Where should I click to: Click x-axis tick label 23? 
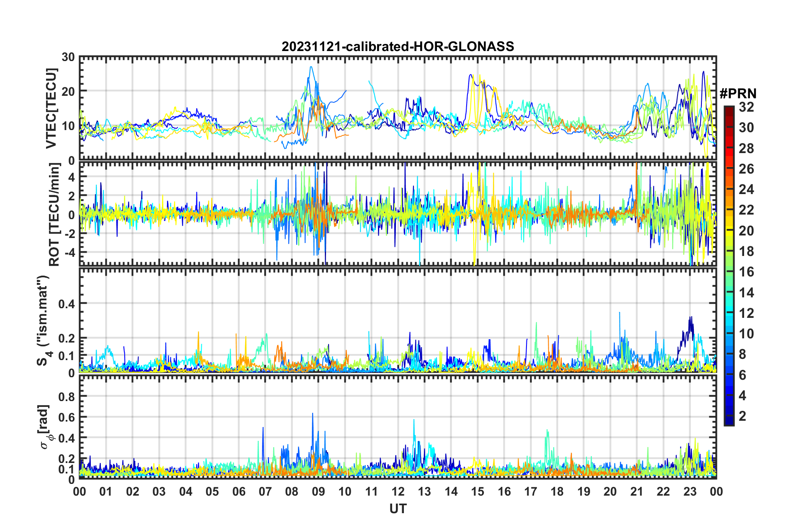coord(690,491)
